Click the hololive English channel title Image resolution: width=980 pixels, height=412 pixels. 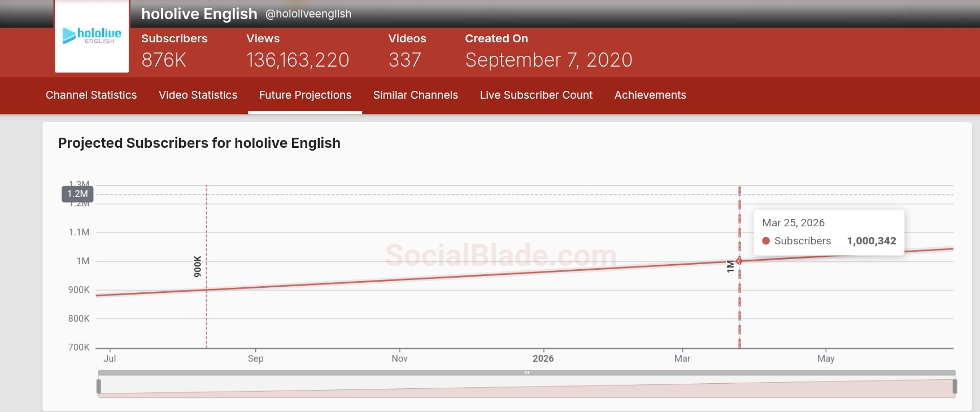click(199, 14)
